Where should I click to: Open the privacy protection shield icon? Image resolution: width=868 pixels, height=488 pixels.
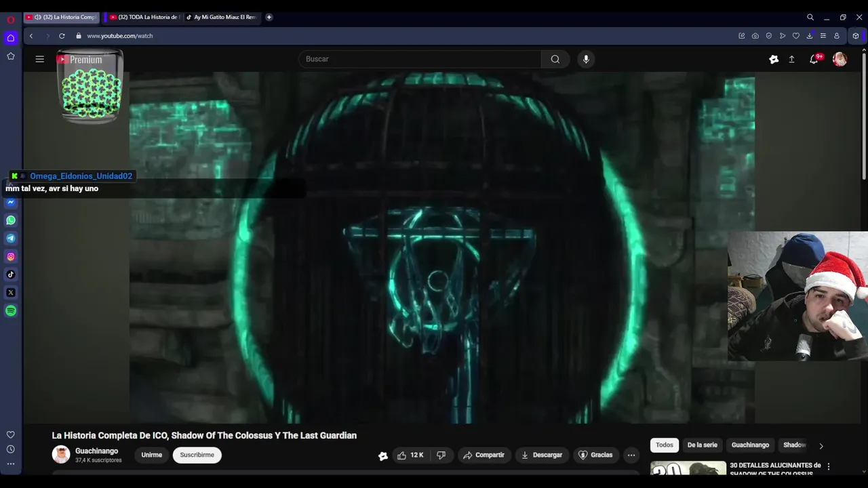tap(769, 36)
